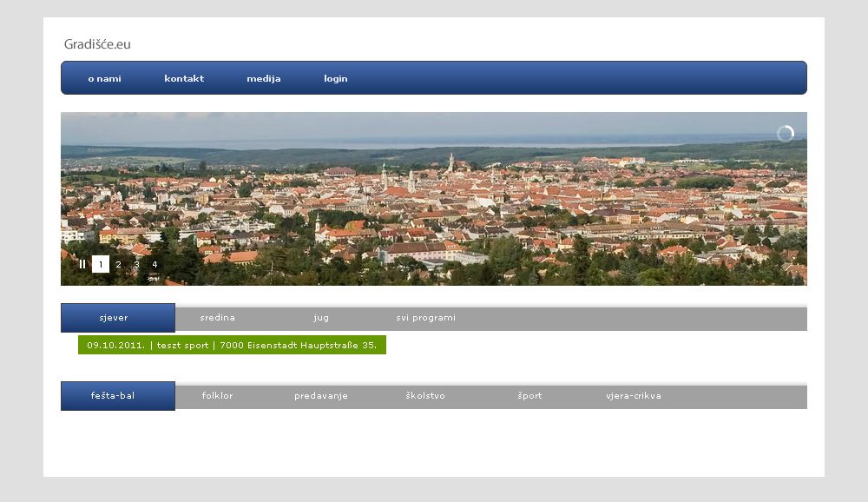
Task: Jump to slide 4 in the slideshow
Action: point(155,264)
